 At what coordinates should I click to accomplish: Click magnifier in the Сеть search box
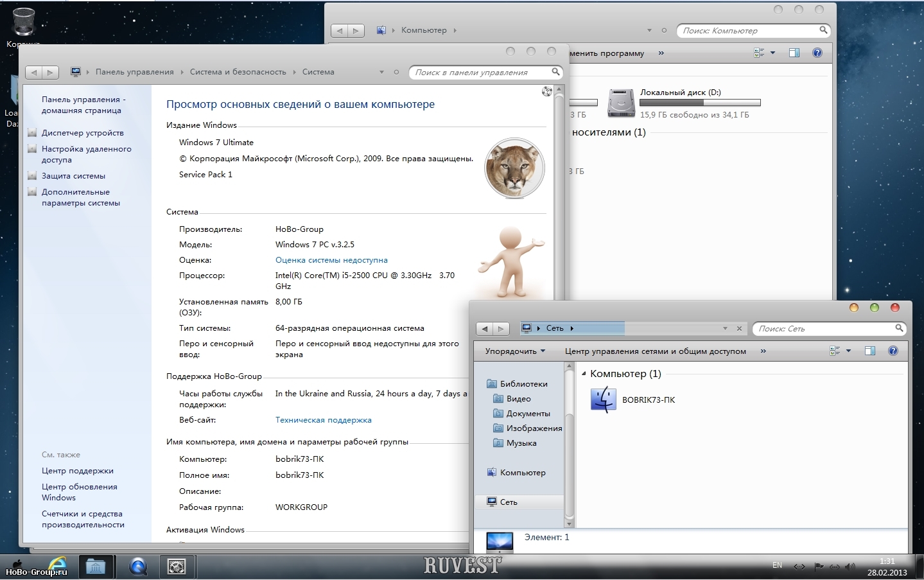point(899,328)
